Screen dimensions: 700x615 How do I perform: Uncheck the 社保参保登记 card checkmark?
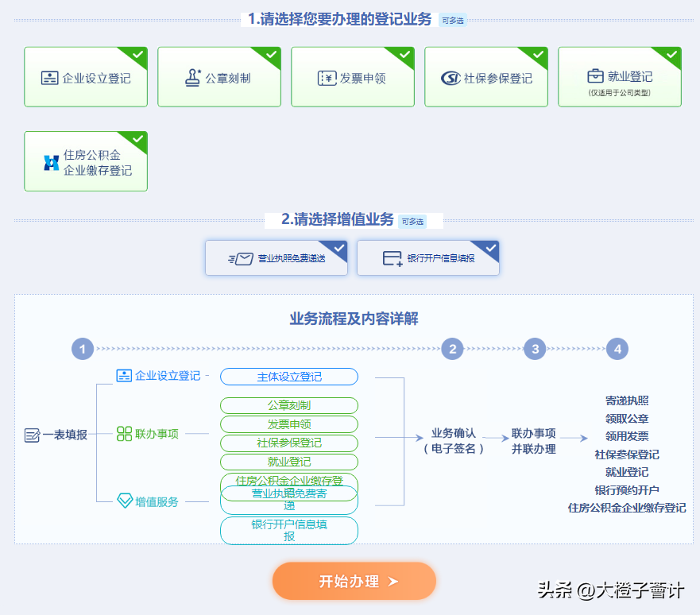pos(538,55)
